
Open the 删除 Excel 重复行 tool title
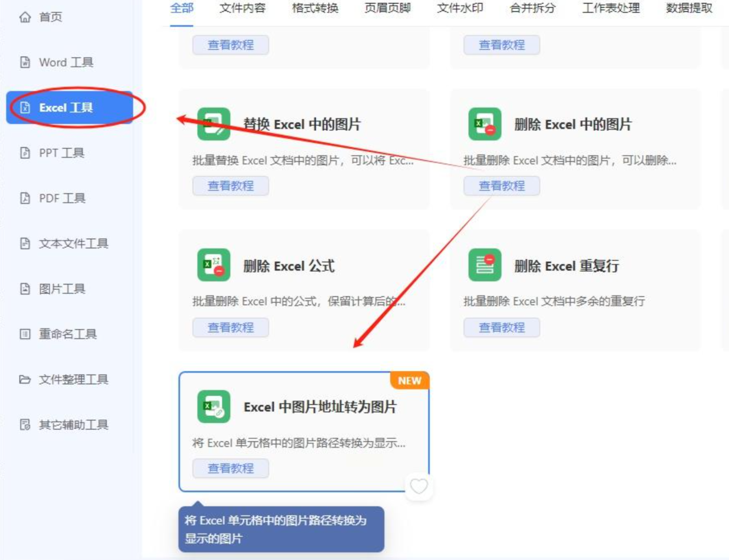tap(567, 266)
